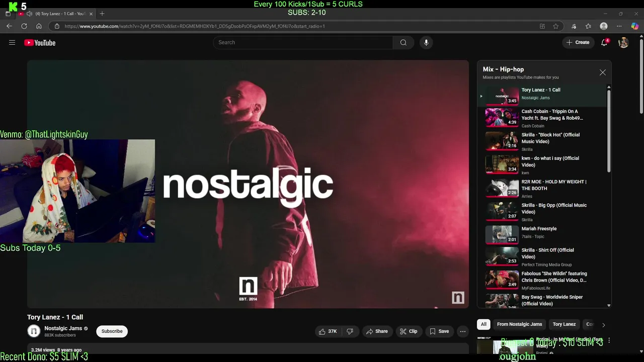This screenshot has width=644, height=362.
Task: Open tab actions menu icon
Action: point(8,14)
